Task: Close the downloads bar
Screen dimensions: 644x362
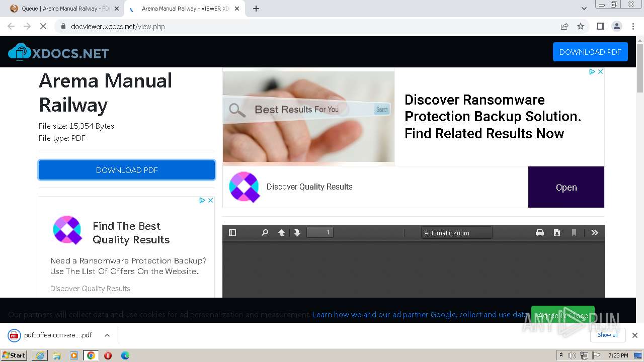Action: [635, 335]
